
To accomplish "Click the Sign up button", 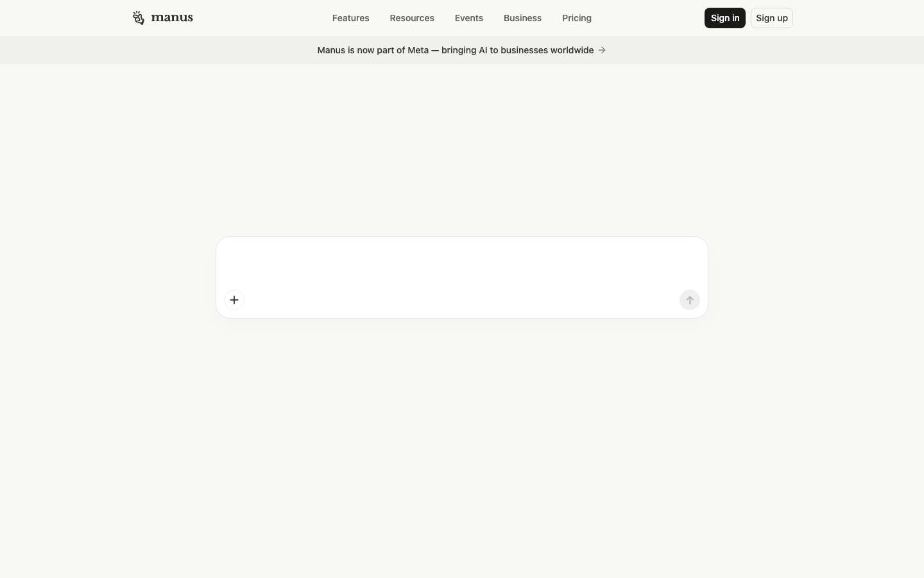I will [x=771, y=18].
